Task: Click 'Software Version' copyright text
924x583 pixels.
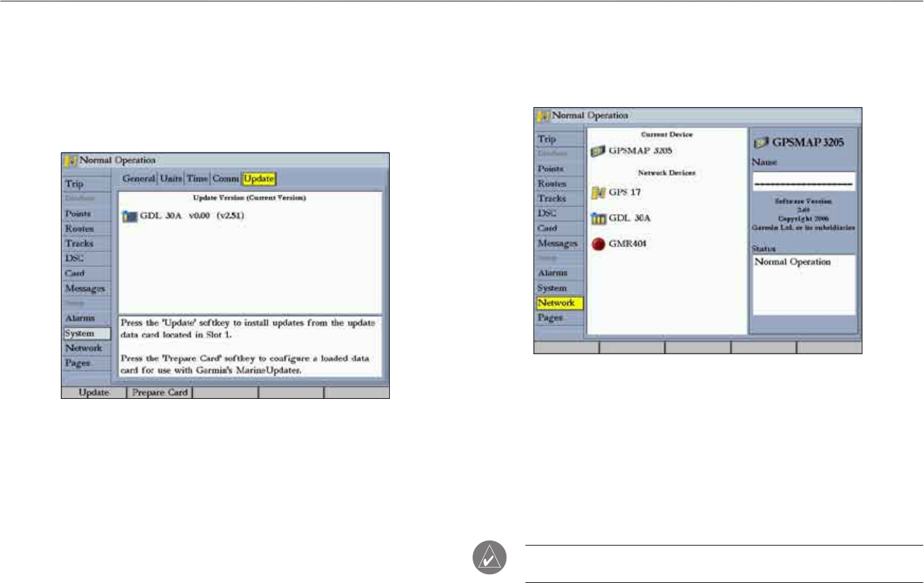Action: click(x=804, y=213)
